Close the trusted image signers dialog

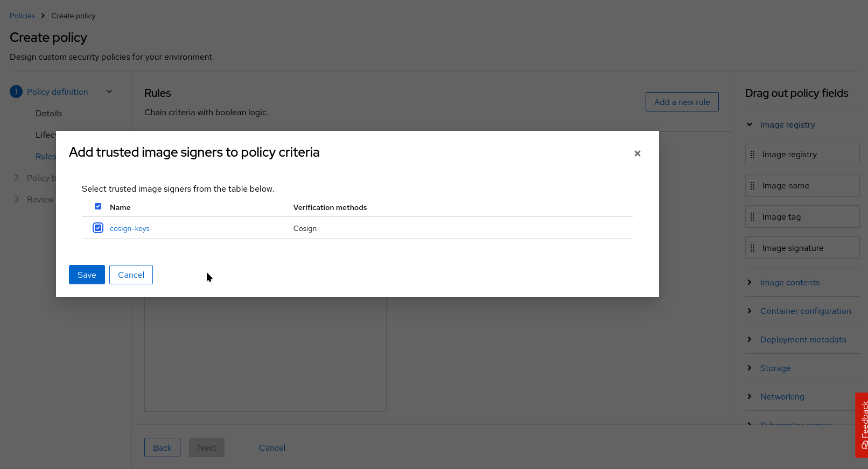coord(637,153)
